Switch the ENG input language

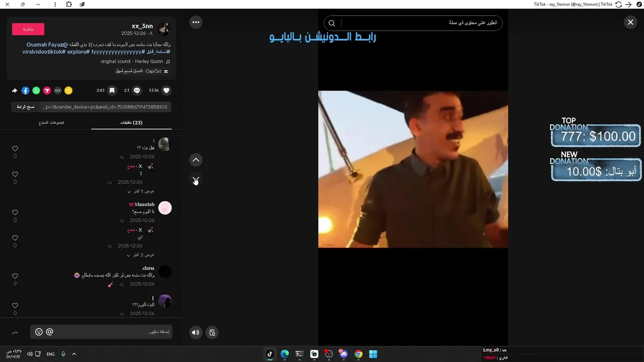50,354
